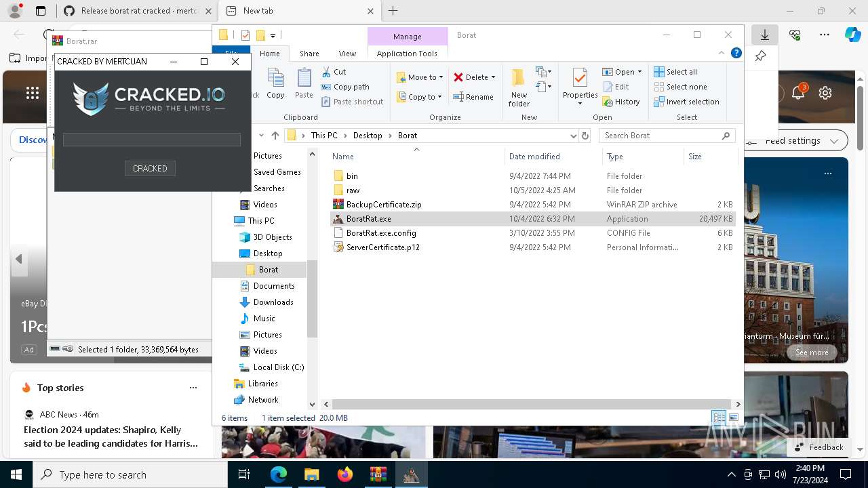
Task: Click Invert selection
Action: click(686, 102)
